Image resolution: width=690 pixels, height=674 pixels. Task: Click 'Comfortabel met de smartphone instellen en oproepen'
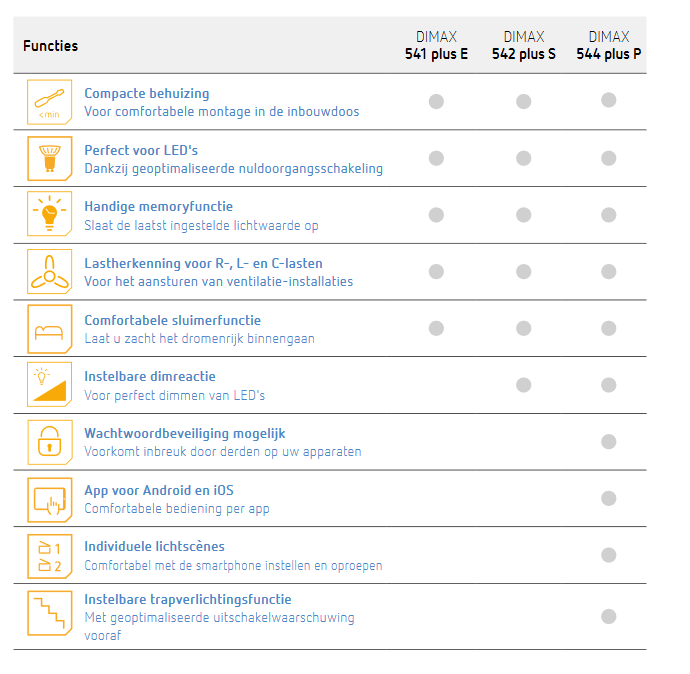pyautogui.click(x=233, y=565)
